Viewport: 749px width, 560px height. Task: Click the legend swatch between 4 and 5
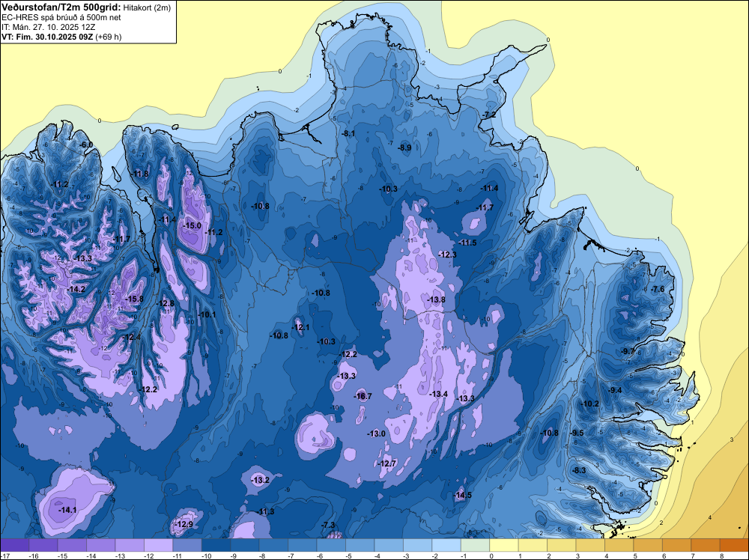click(619, 545)
